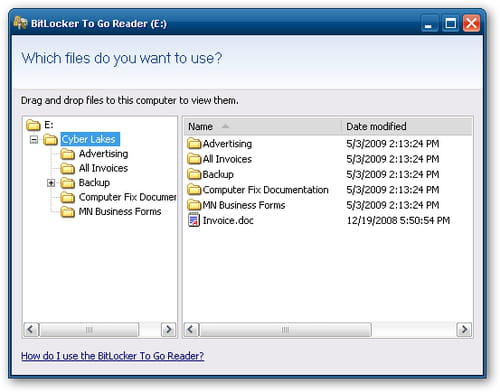
Task: Collapse the Cyber Lakes tree node
Action: click(34, 139)
